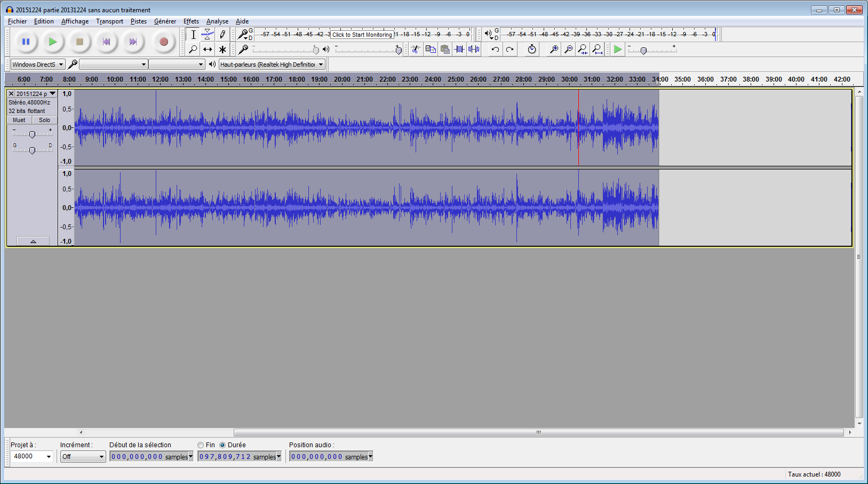Image resolution: width=868 pixels, height=484 pixels.
Task: Click the Undo arrow icon
Action: [495, 50]
